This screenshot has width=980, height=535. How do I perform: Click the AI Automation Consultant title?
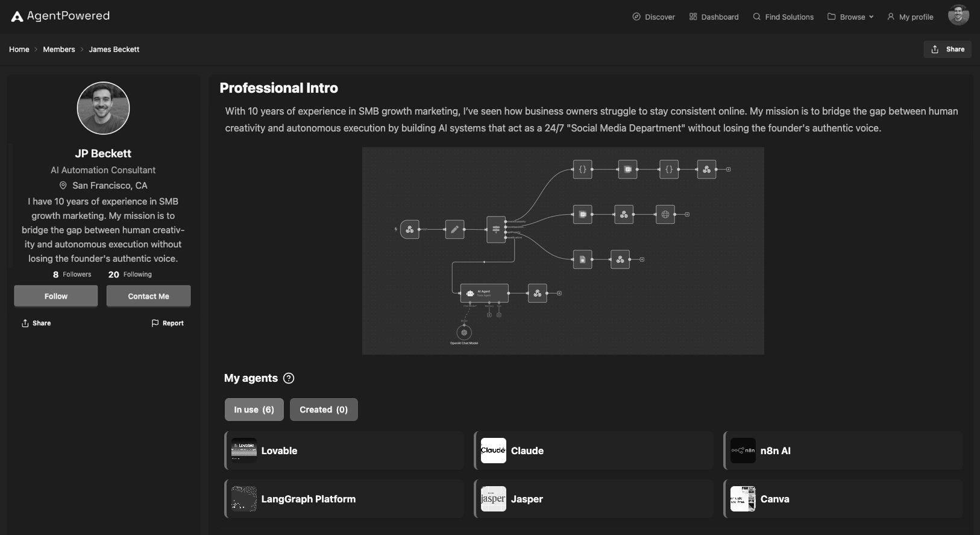tap(103, 170)
